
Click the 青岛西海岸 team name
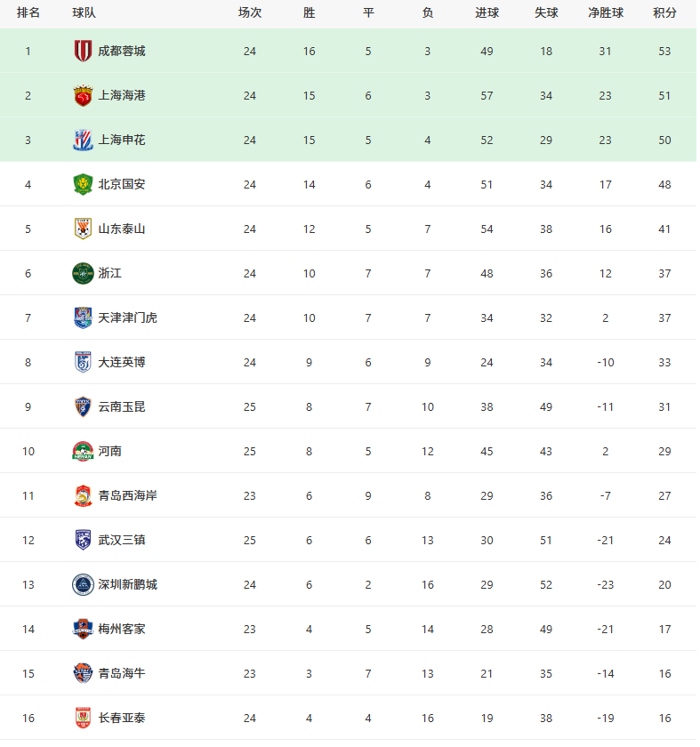tap(128, 496)
